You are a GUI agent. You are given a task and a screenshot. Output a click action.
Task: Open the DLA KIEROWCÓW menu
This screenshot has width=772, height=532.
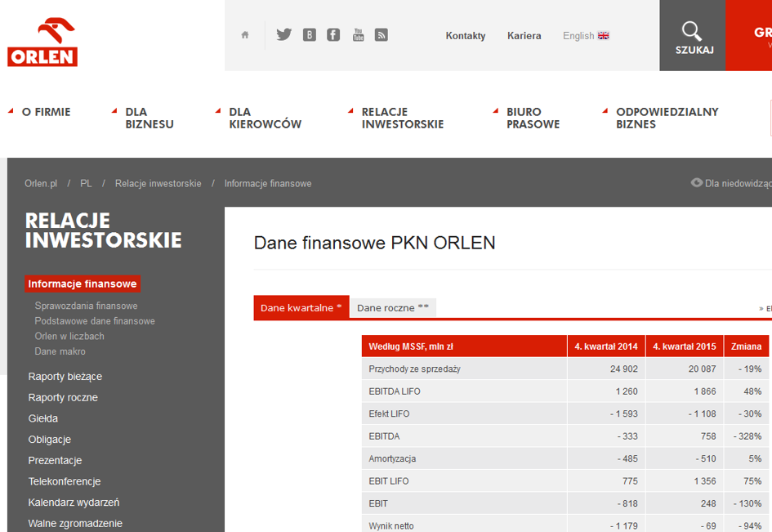(x=265, y=118)
